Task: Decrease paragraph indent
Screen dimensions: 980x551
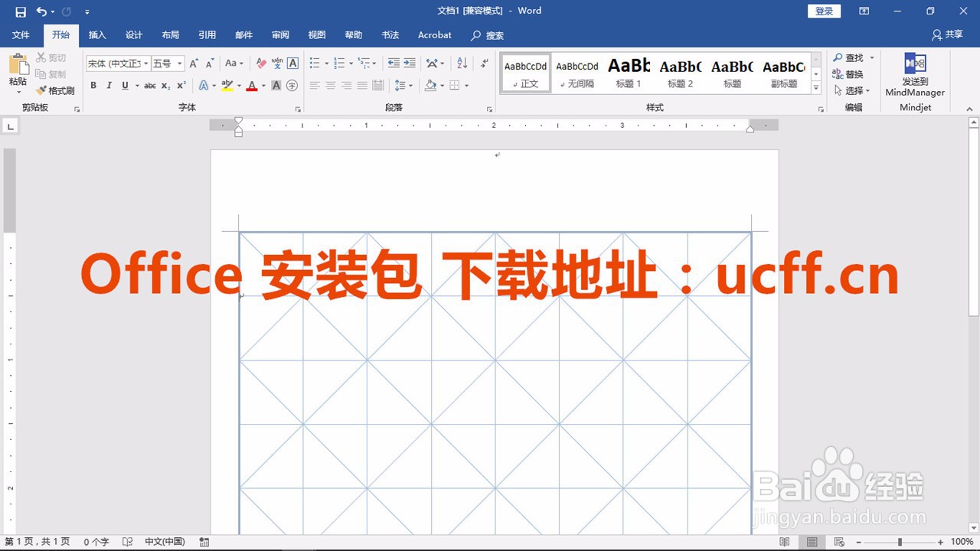Action: tap(394, 64)
